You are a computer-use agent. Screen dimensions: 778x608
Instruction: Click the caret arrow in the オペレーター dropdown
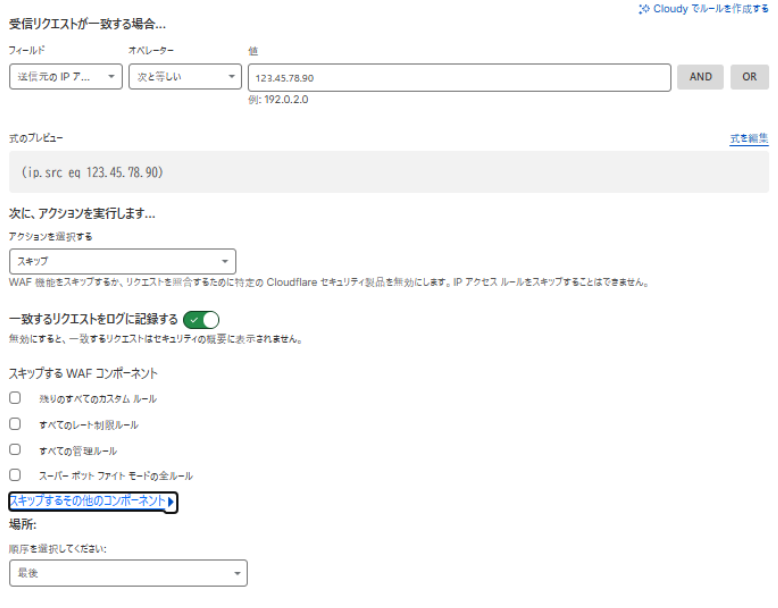point(231,77)
